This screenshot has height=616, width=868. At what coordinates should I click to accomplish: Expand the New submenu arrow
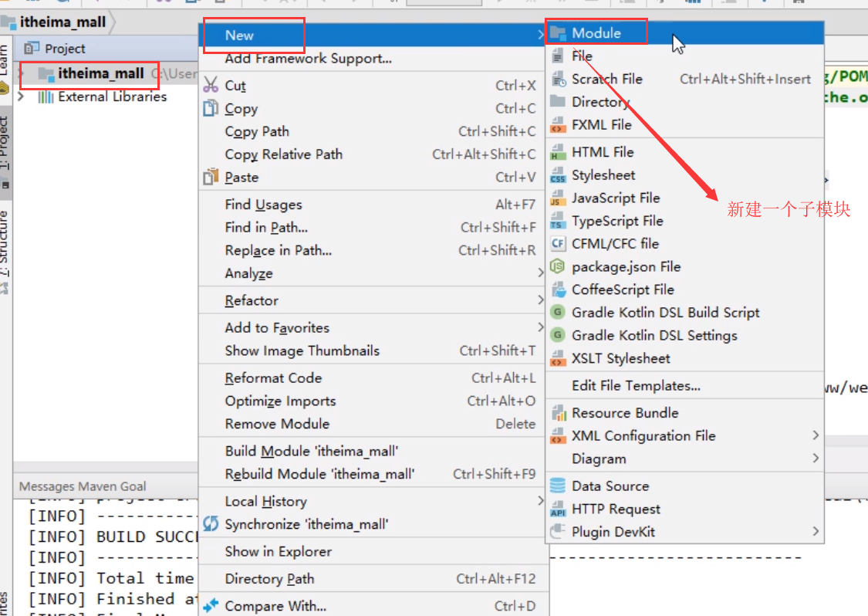pyautogui.click(x=540, y=35)
